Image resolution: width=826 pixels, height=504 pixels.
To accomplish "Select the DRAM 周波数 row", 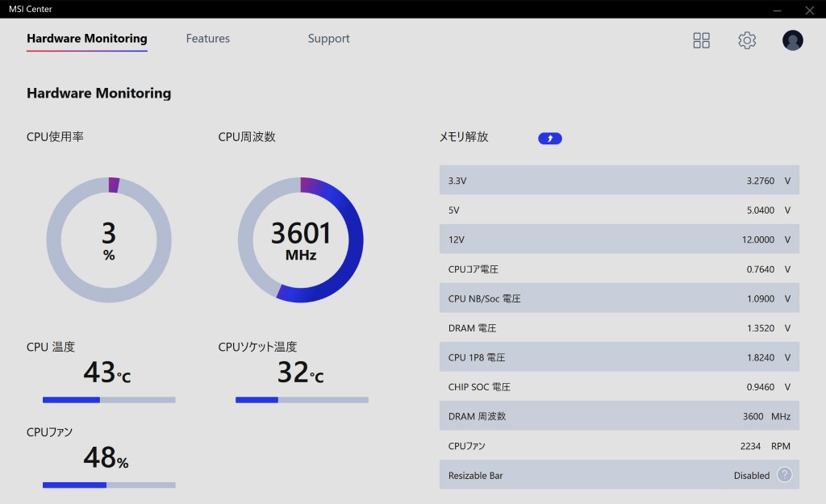I will (619, 416).
